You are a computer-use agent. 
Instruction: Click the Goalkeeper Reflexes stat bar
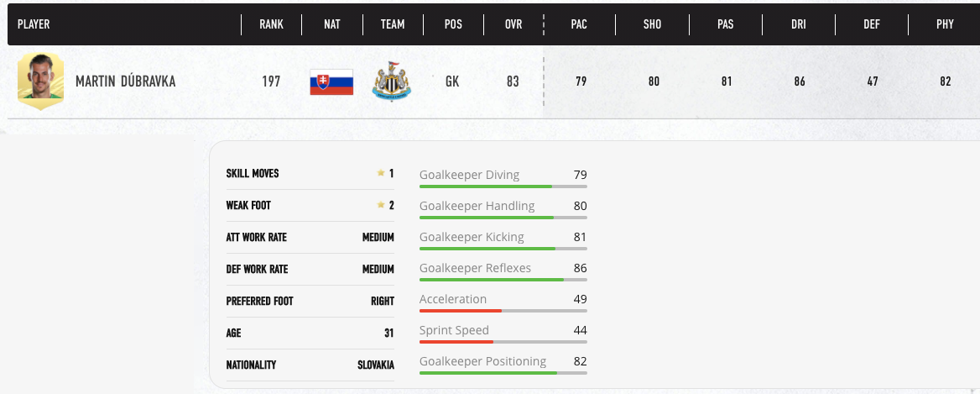pyautogui.click(x=503, y=279)
